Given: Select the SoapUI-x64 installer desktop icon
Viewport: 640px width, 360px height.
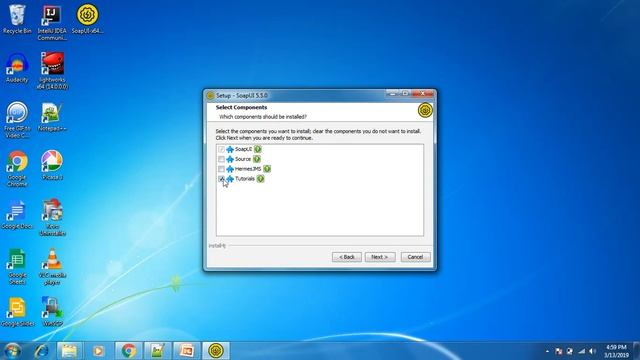Looking at the screenshot, I should (x=87, y=19).
